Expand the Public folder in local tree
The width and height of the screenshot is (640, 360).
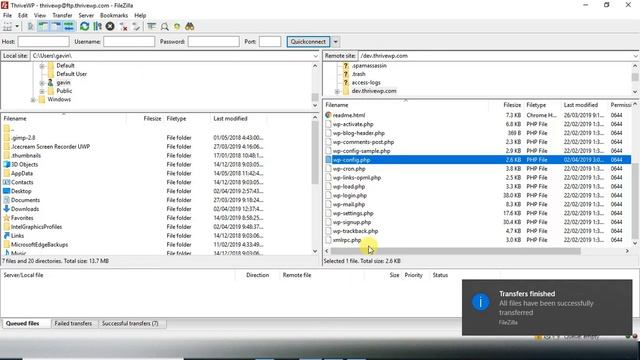point(42,91)
